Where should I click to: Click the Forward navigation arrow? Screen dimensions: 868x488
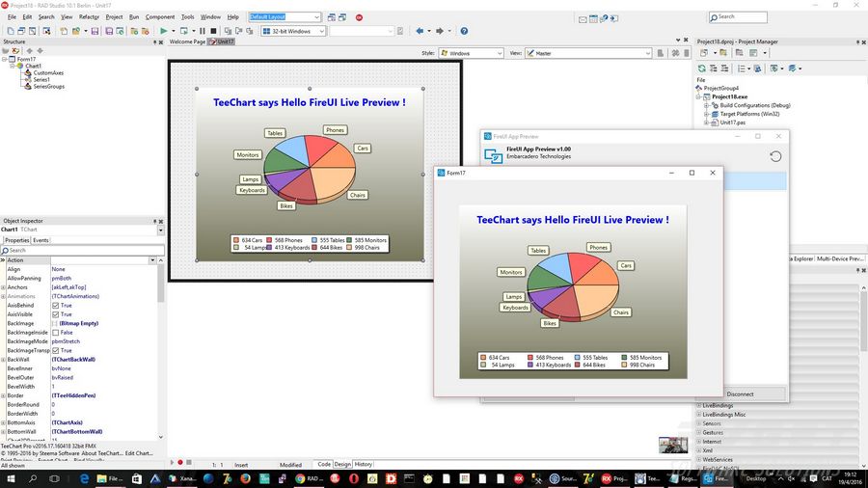coord(440,31)
